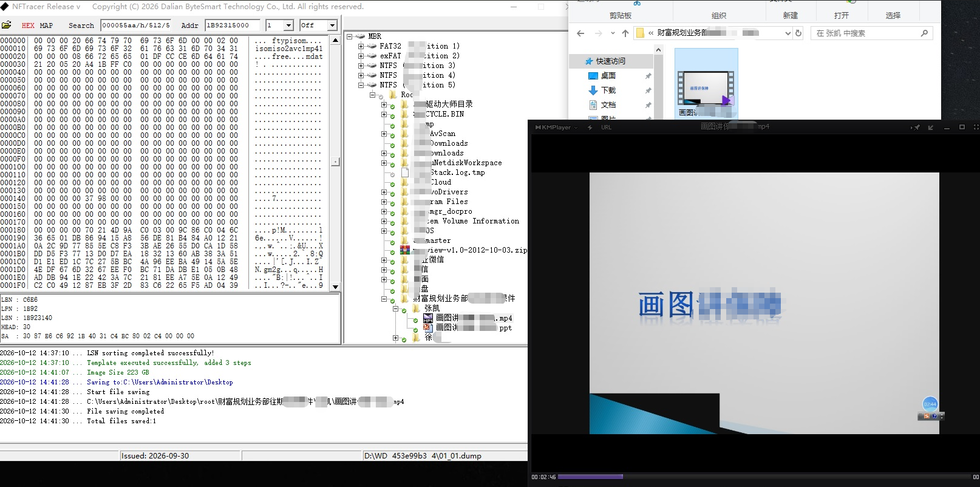This screenshot has height=487, width=980.
Task: Click the refresh icon in Explorer address bar
Action: 798,33
